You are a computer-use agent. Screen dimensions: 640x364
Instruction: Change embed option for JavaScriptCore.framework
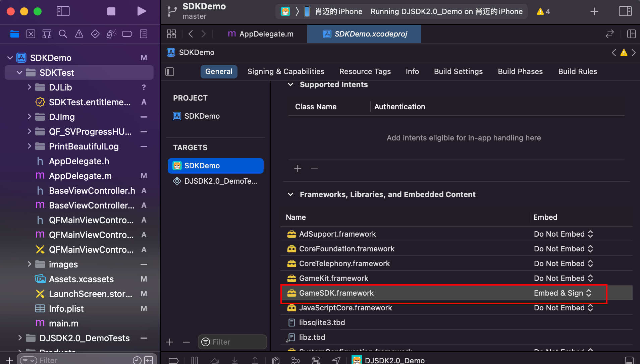pyautogui.click(x=564, y=308)
